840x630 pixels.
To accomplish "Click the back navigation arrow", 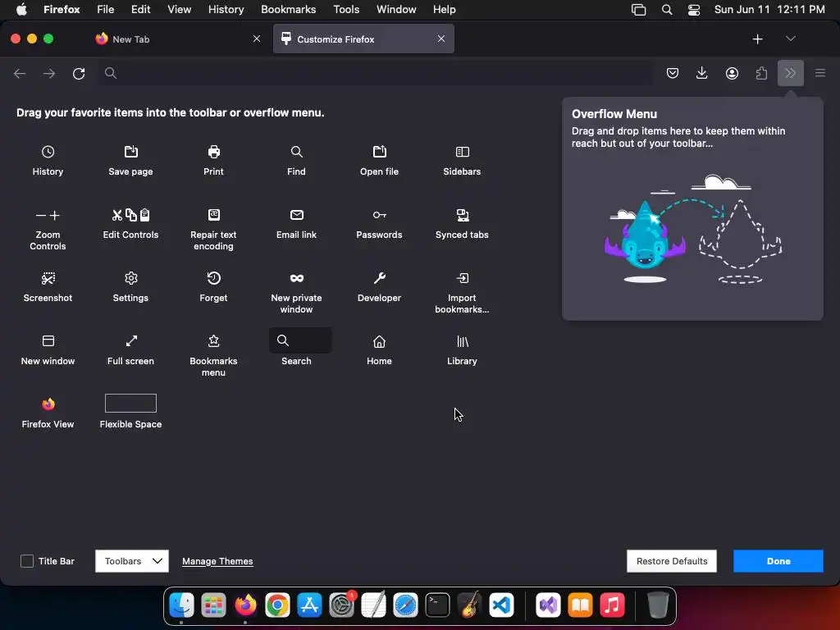I will point(20,73).
